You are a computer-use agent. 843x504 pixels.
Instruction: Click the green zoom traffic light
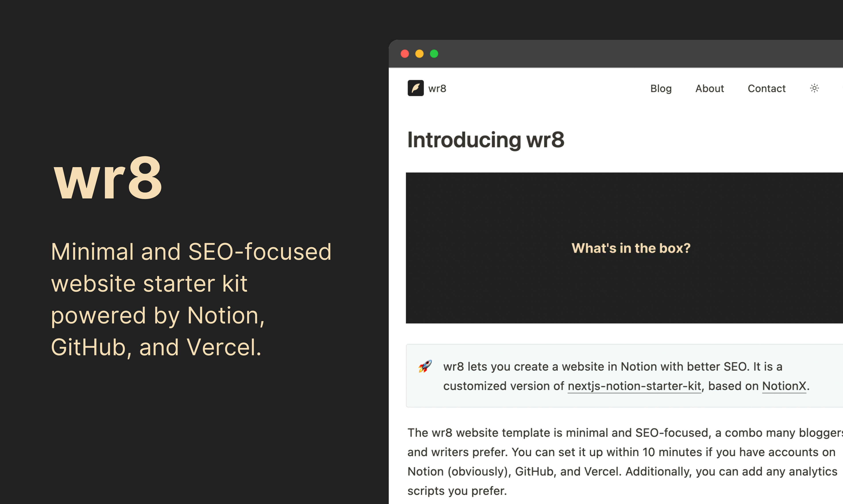tap(434, 53)
